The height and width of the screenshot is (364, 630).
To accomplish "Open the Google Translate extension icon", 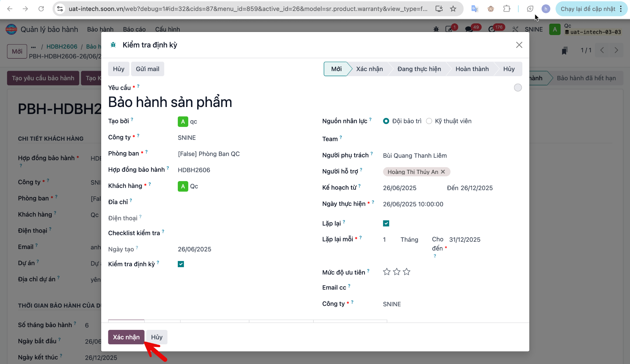I will [x=475, y=9].
